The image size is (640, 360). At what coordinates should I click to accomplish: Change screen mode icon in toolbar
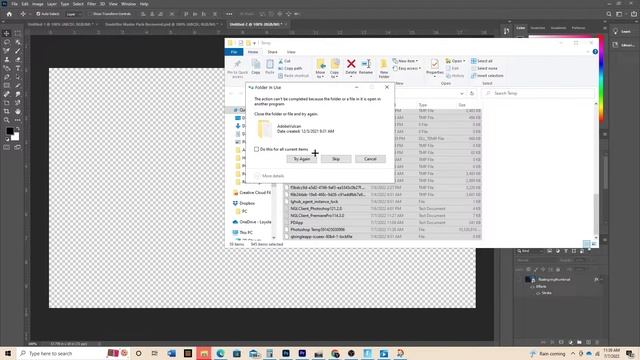coord(18,147)
